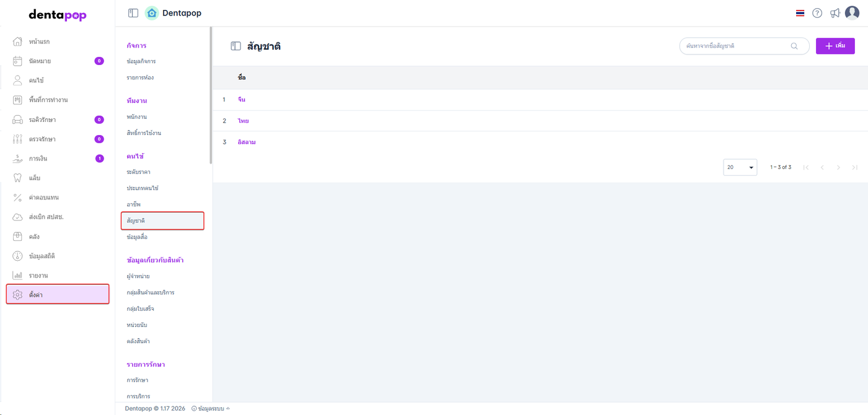Expand the ข้อมูลระบบ footer menu

210,409
